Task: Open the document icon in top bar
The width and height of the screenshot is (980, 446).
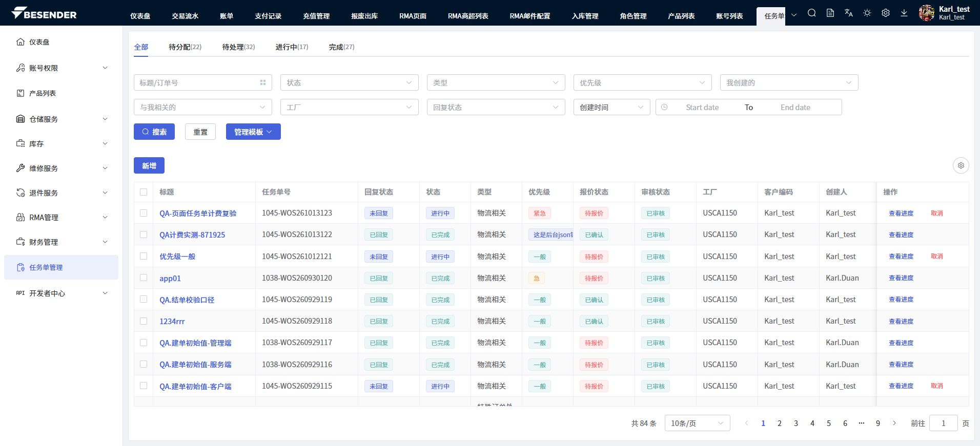Action: click(x=830, y=13)
